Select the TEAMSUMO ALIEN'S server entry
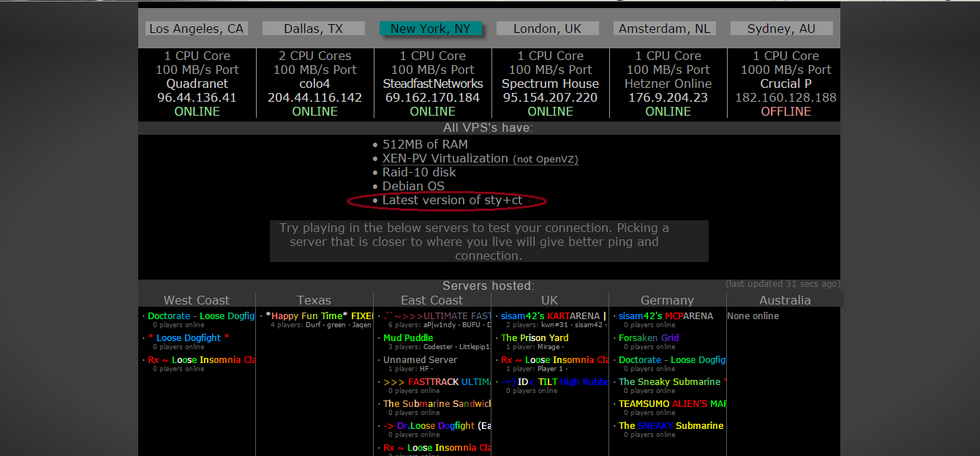Screen dimensions: 980x456 click(672, 404)
